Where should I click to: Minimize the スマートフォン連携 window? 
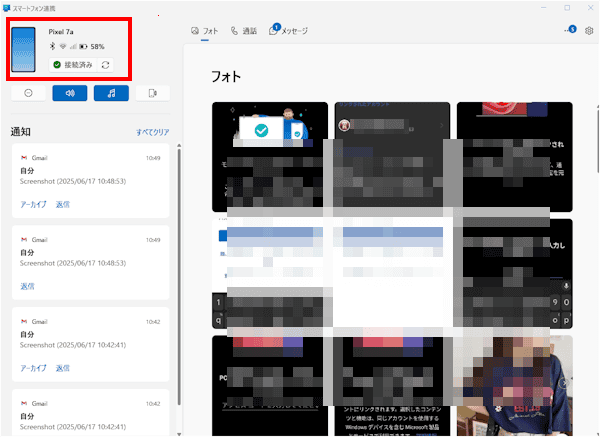[544, 8]
